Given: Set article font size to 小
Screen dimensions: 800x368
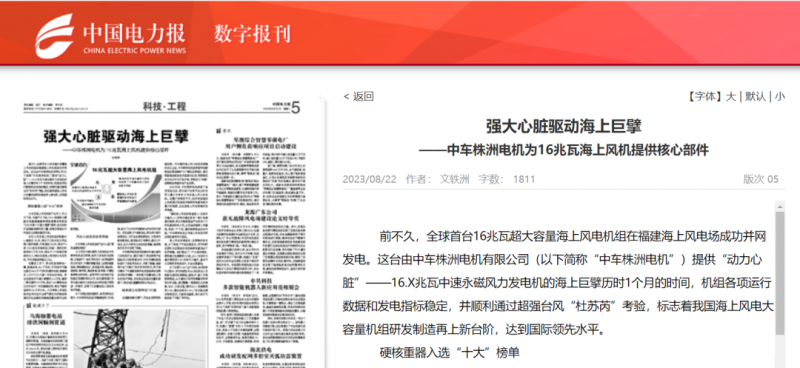Looking at the screenshot, I should [x=780, y=96].
